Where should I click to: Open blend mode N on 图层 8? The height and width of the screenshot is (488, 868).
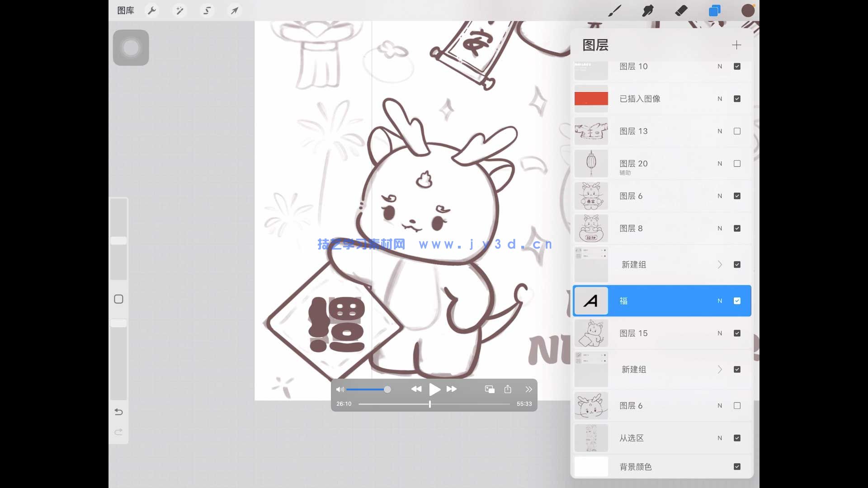(720, 228)
